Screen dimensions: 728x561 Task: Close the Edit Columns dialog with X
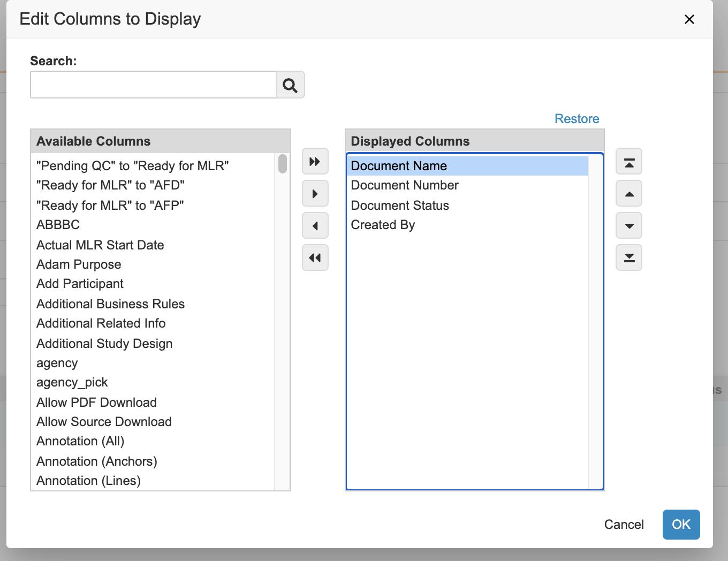click(689, 19)
